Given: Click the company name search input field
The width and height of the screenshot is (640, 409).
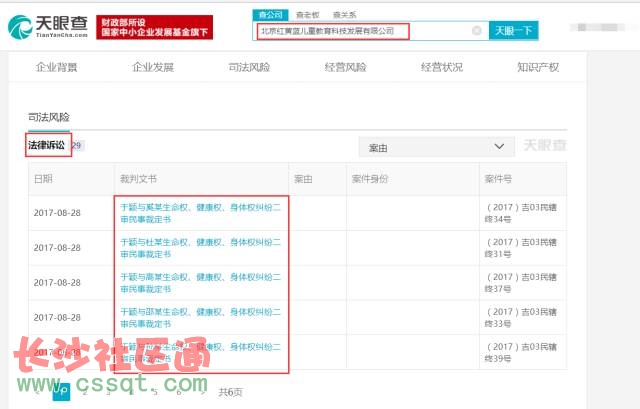Looking at the screenshot, I should click(371, 31).
